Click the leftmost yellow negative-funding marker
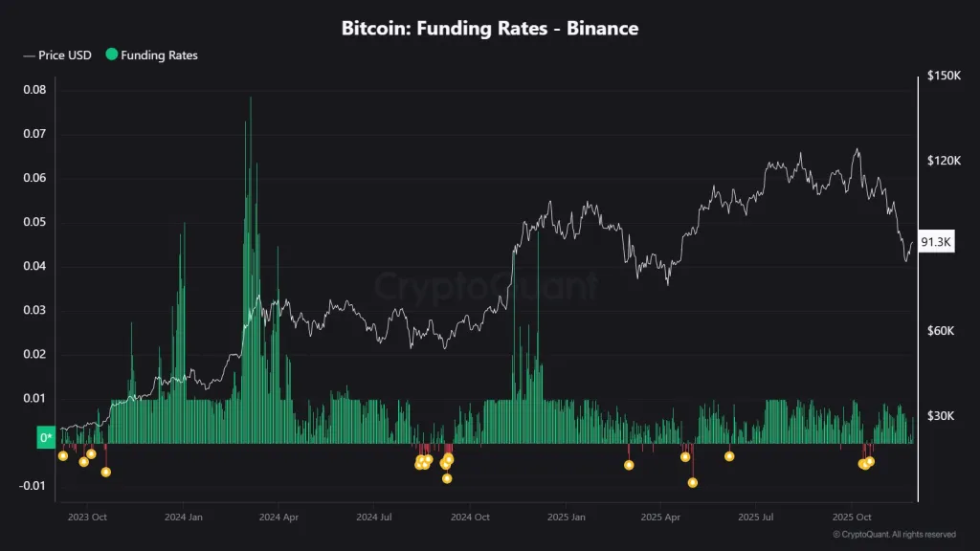Screen dimensions: 980x551 63,455
